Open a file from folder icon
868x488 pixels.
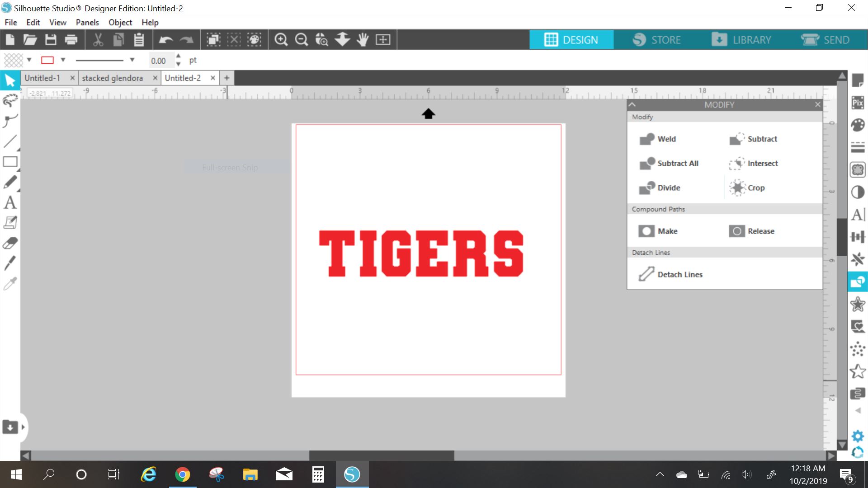click(30, 40)
